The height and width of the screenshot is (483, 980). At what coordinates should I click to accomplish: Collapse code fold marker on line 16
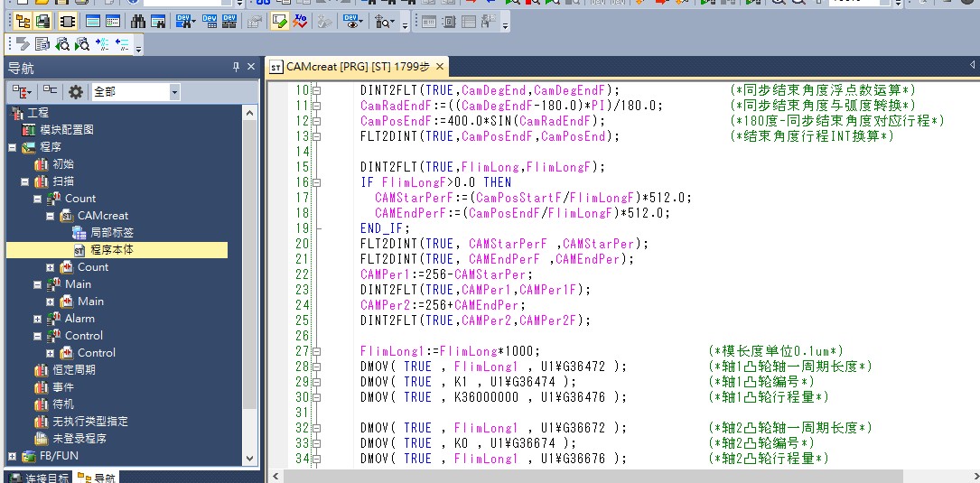(x=317, y=182)
